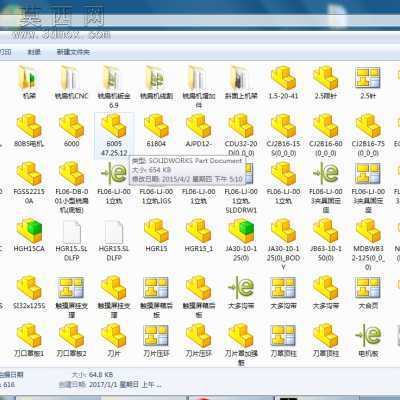
Task: Select the FL06-DB-001 part file
Action: click(71, 187)
